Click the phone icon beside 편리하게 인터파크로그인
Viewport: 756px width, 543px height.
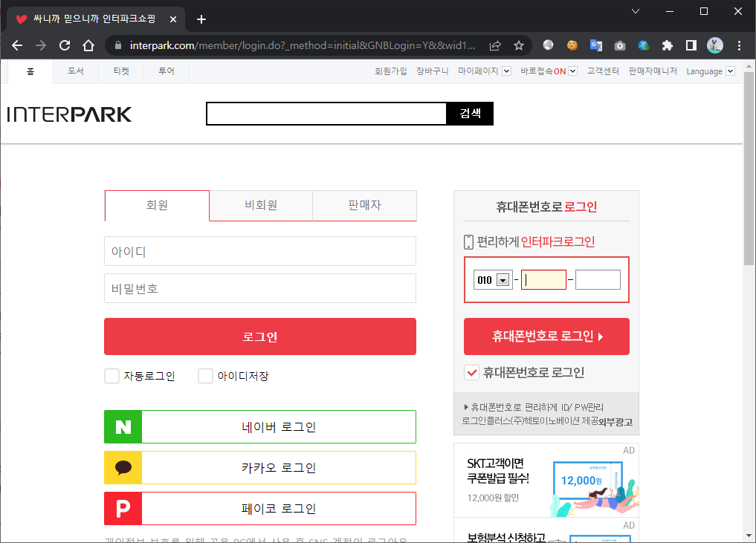[468, 242]
